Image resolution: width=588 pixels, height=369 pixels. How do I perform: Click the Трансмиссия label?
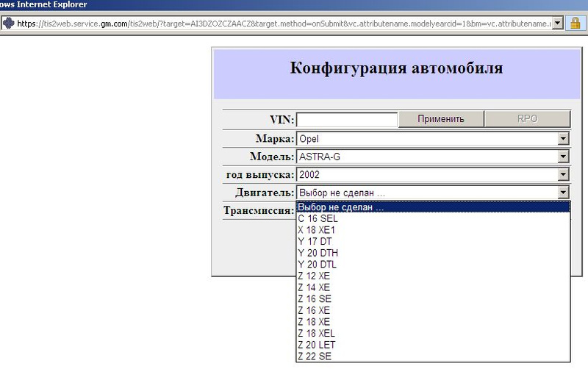click(x=259, y=210)
